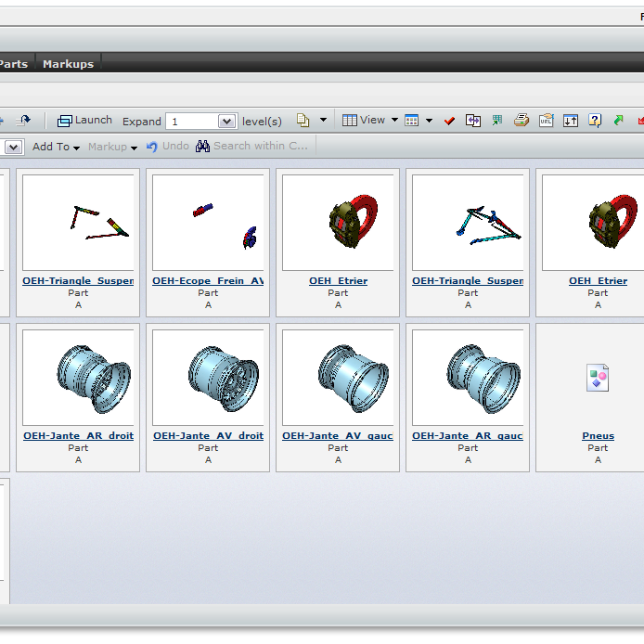
Task: Click the Search within input field
Action: [260, 147]
